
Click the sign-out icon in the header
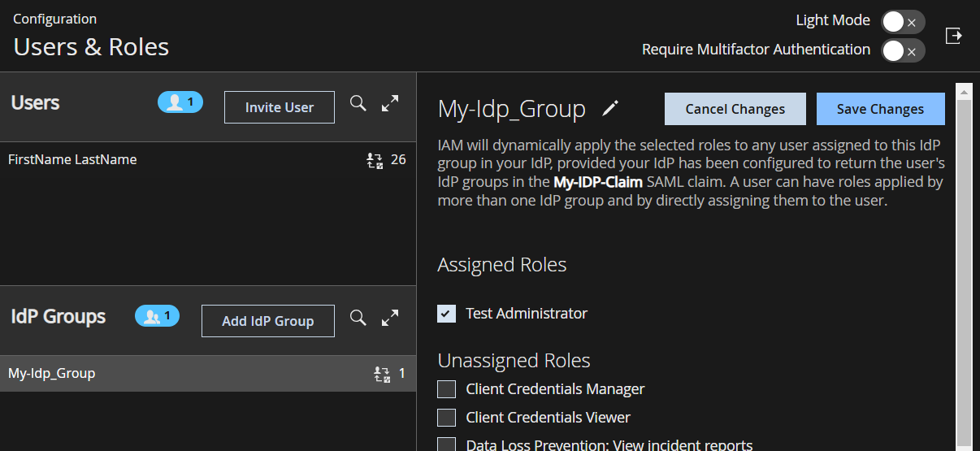(954, 36)
